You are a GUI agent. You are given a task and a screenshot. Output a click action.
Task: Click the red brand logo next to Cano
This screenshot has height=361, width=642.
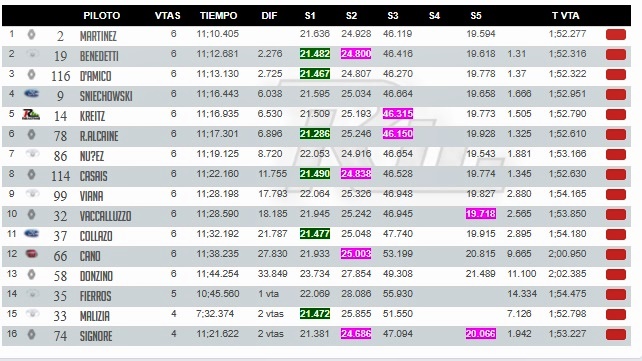(x=32, y=254)
